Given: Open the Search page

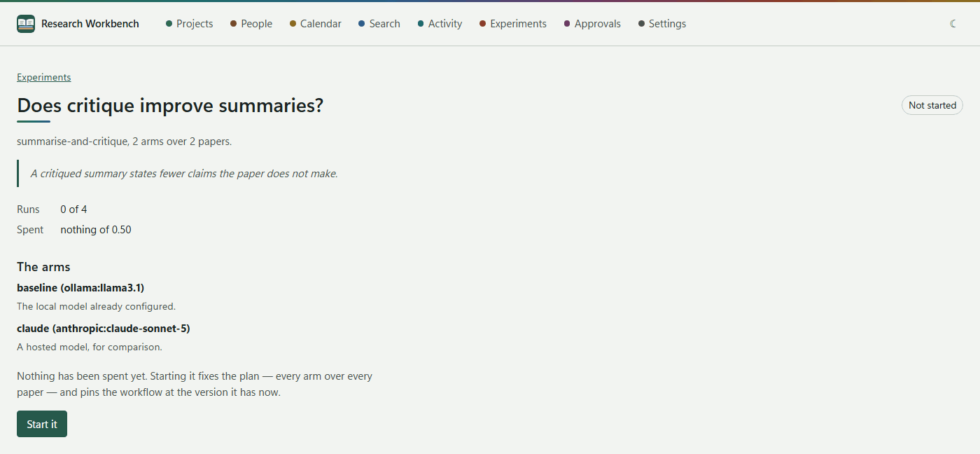Looking at the screenshot, I should pyautogui.click(x=379, y=24).
